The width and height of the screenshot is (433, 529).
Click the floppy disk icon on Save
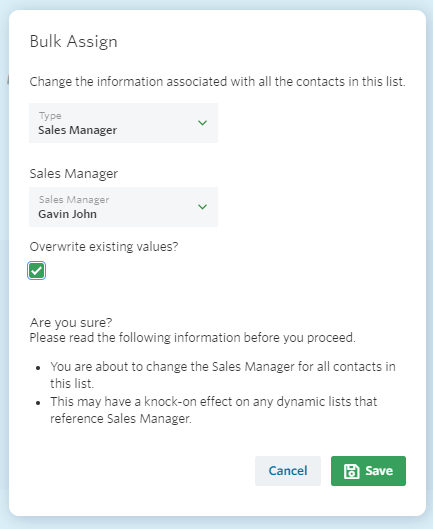[x=351, y=471]
